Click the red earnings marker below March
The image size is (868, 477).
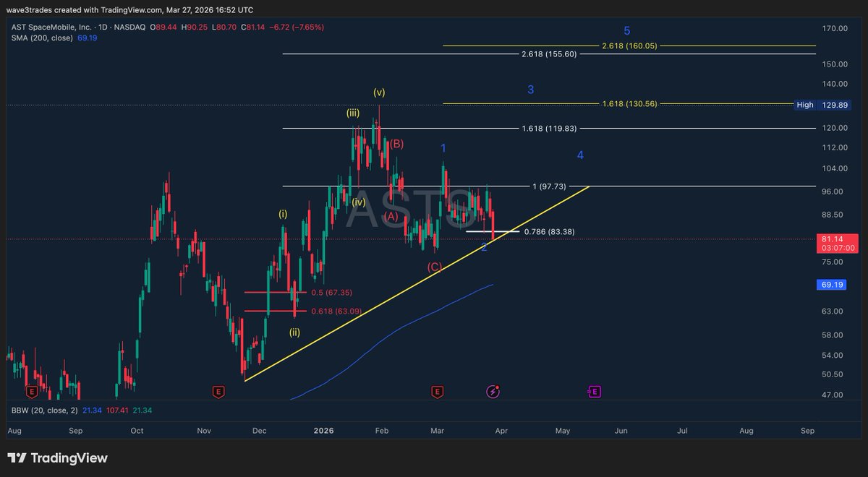pyautogui.click(x=437, y=392)
